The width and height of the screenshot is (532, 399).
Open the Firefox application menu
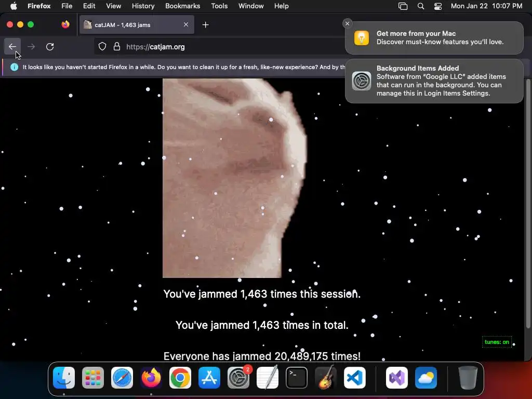click(x=39, y=6)
